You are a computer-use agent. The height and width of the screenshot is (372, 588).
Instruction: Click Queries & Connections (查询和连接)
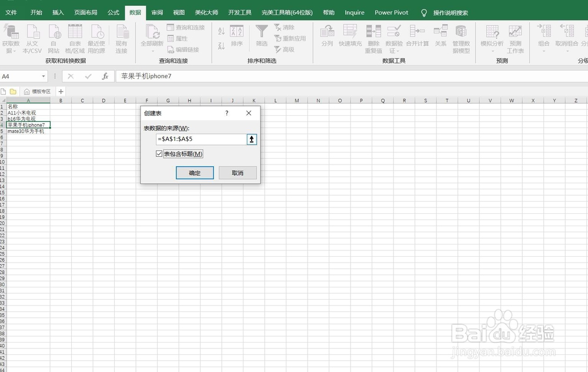186,28
